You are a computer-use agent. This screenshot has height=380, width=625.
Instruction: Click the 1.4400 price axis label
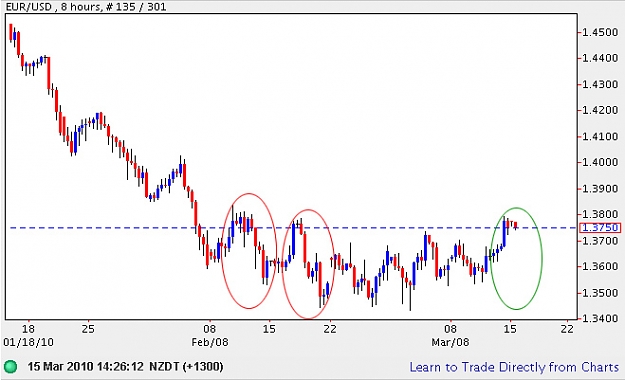pyautogui.click(x=600, y=58)
